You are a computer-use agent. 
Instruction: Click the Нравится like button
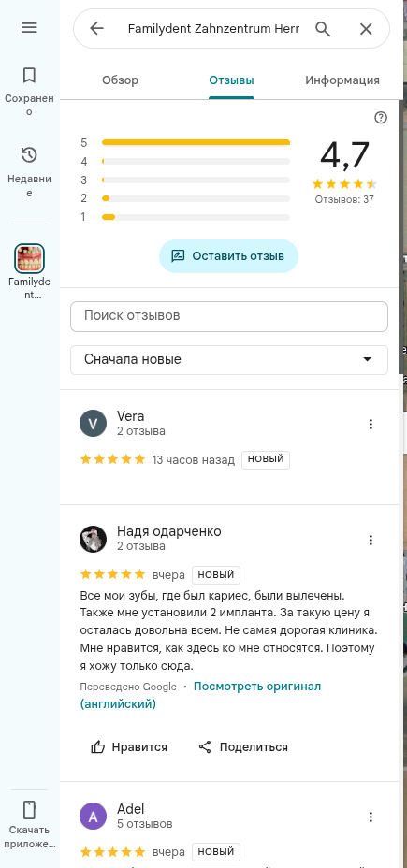tap(129, 747)
